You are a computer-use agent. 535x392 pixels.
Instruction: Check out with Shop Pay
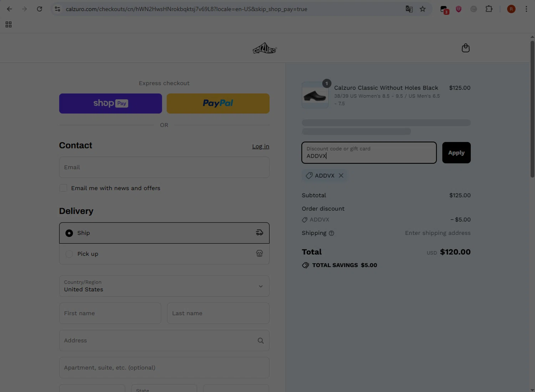[x=111, y=103]
